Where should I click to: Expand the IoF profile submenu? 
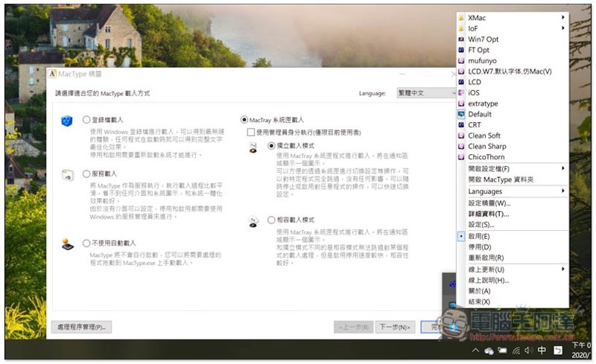514,28
